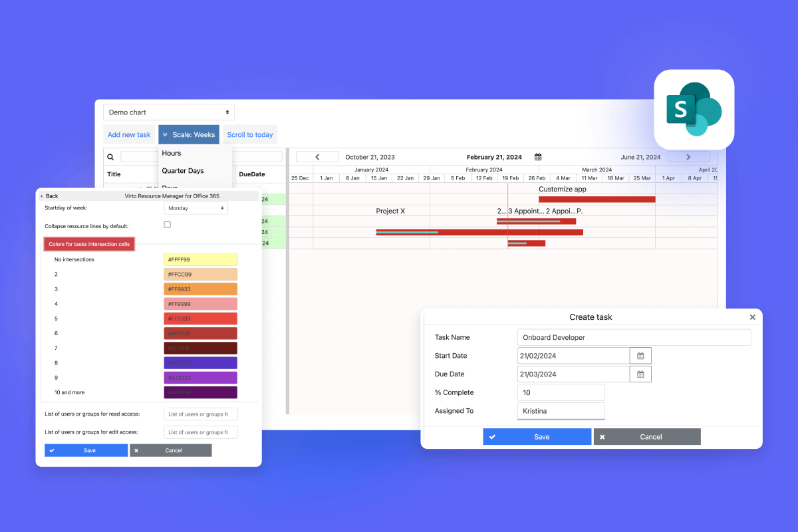Pick the #FF9933 color for 3 intersections
Image resolution: width=798 pixels, height=532 pixels.
pos(200,289)
